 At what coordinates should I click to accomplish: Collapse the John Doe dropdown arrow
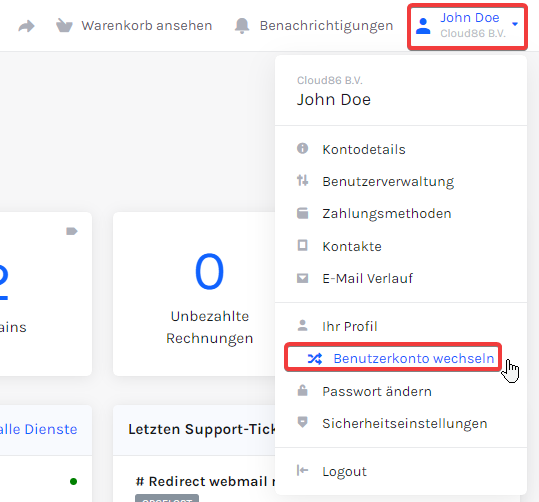(515, 24)
